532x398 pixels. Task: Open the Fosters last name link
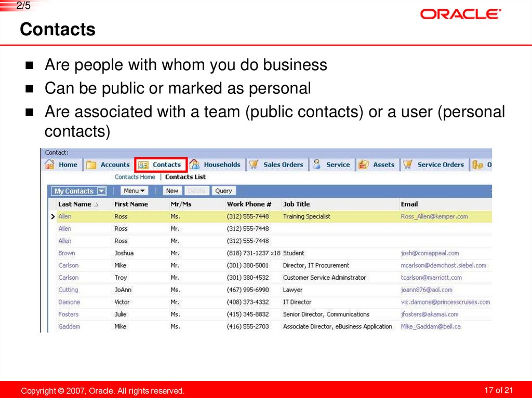pos(68,314)
